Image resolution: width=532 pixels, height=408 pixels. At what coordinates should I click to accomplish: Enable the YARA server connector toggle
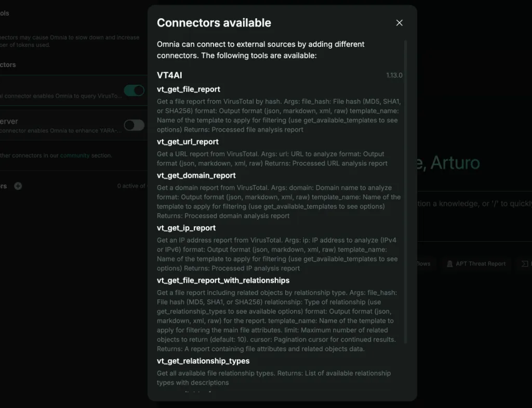point(134,125)
